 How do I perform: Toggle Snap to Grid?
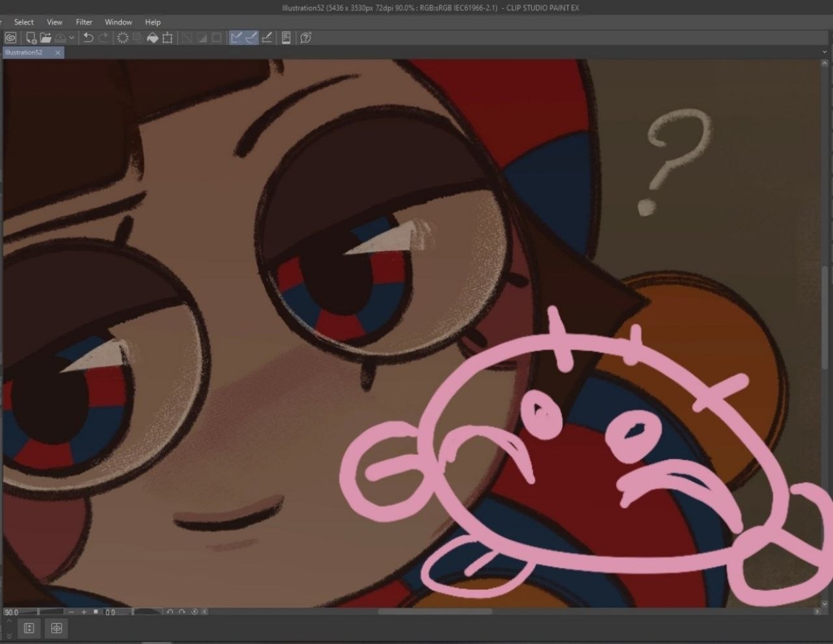point(267,38)
